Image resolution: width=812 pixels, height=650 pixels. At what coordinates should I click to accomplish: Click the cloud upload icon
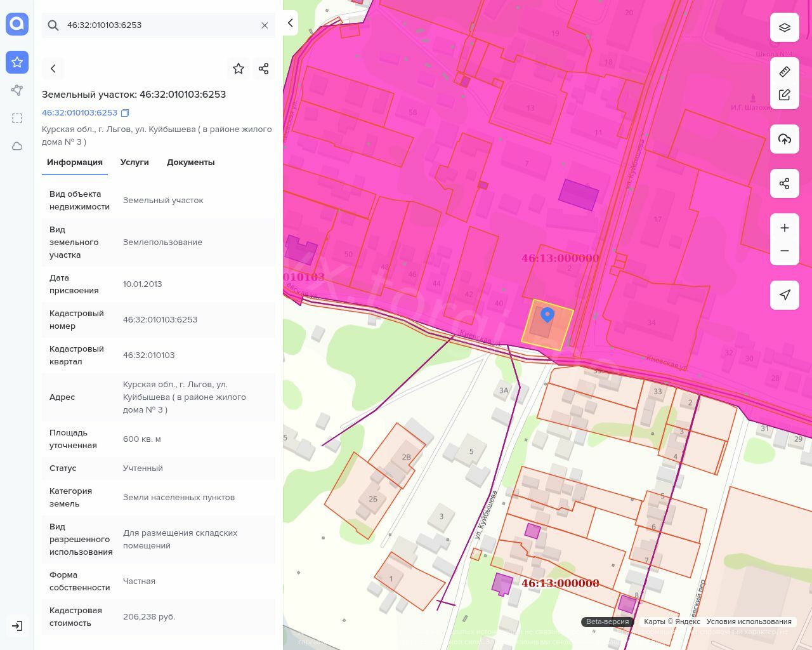point(784,139)
